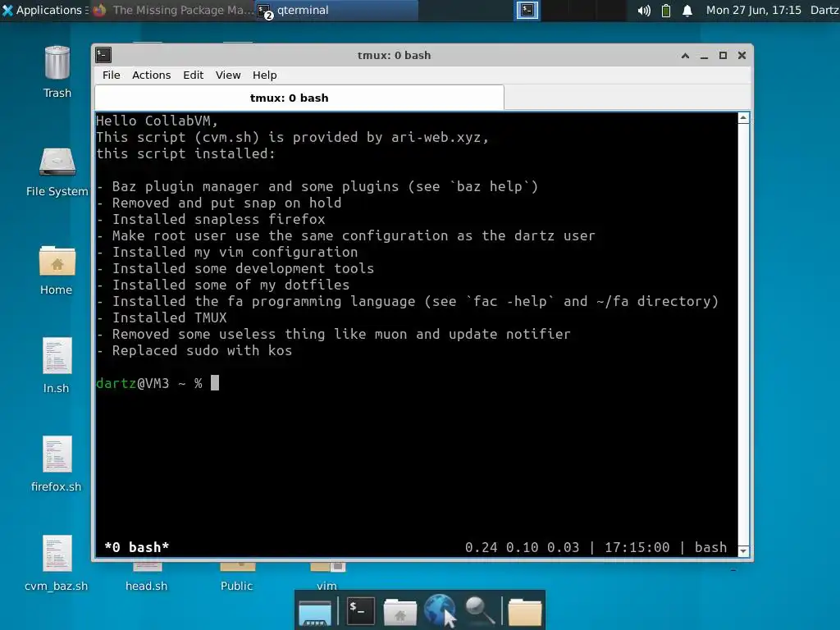Open the File System desktop icon

[57, 162]
